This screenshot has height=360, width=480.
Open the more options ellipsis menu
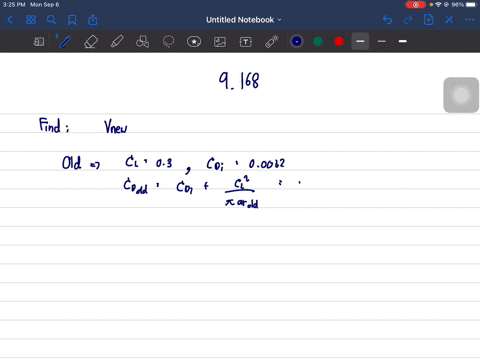(470, 20)
